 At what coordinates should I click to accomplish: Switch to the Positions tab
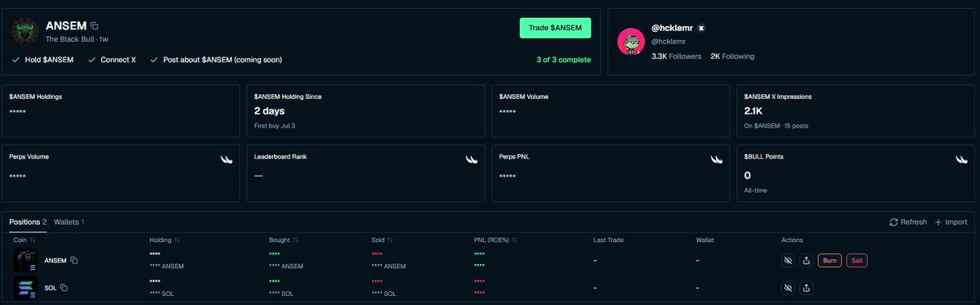pos(28,222)
